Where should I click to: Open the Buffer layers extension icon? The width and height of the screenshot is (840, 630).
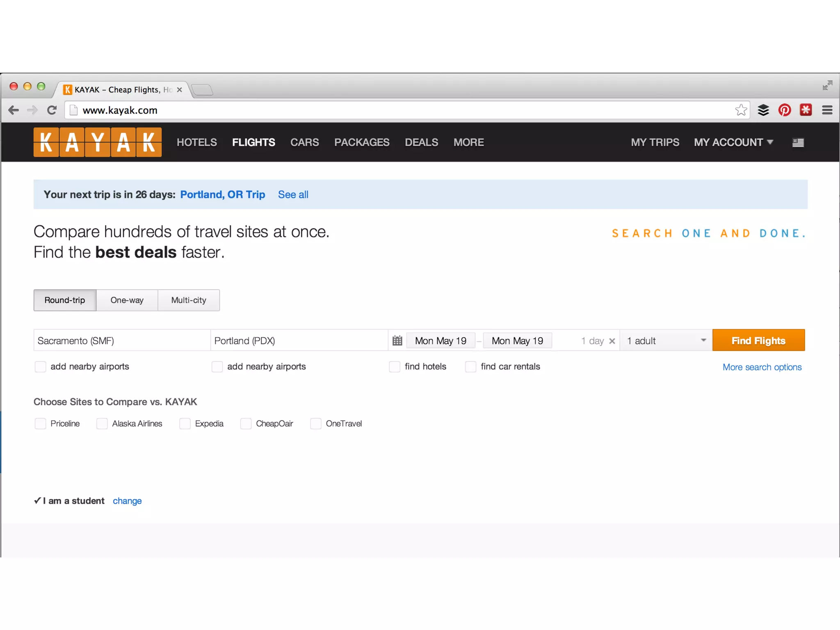(x=763, y=110)
